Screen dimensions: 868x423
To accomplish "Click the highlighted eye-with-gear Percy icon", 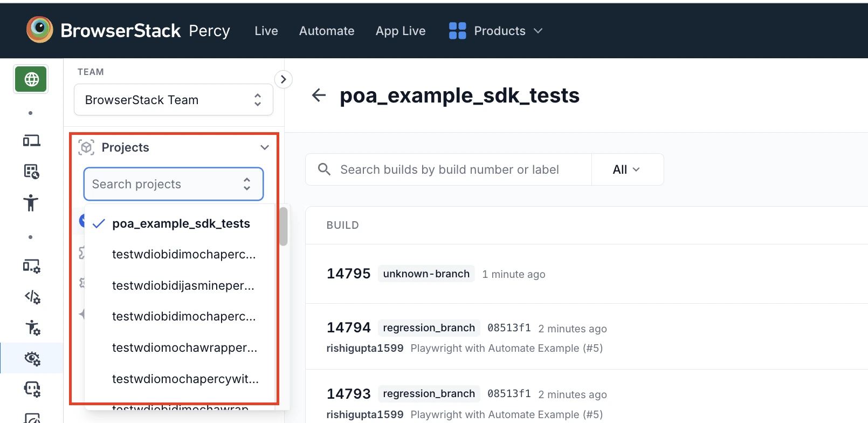I will (32, 358).
